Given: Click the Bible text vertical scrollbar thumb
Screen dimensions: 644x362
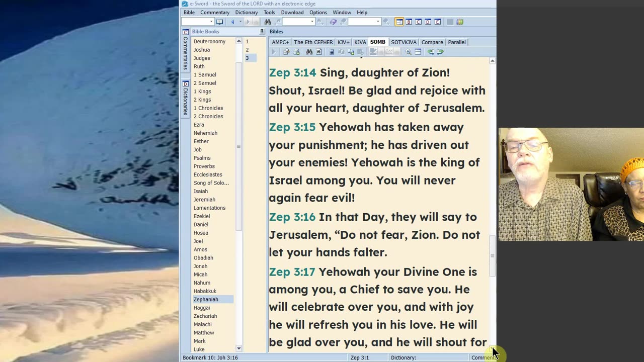Looking at the screenshot, I should coord(492,256).
